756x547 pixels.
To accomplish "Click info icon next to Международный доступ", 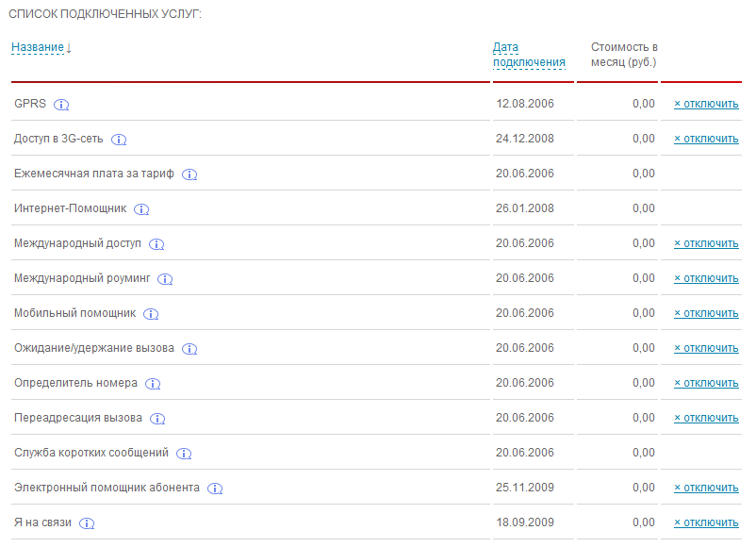I will click(x=156, y=244).
